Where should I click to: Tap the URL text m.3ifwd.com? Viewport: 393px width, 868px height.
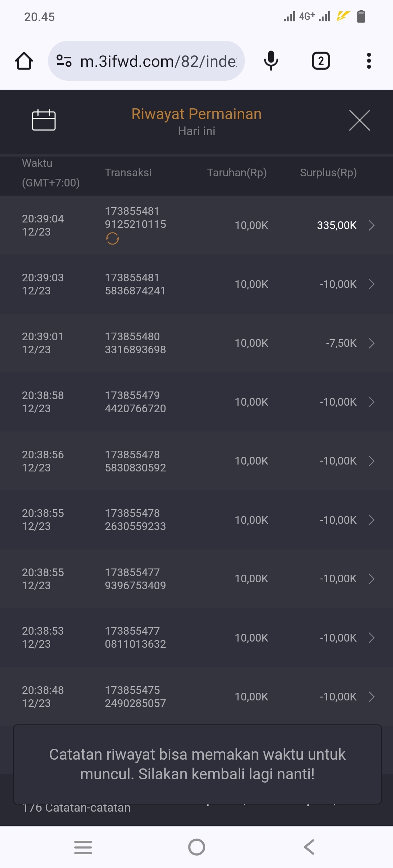[158, 61]
